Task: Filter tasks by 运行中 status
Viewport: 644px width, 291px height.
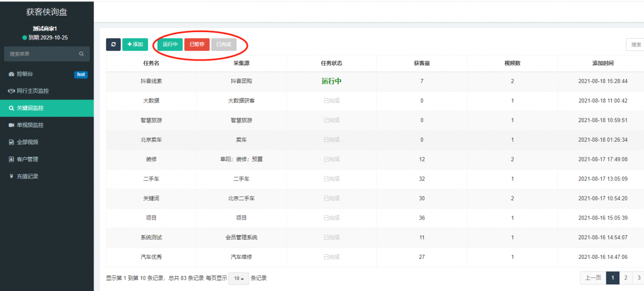Action: 170,44
